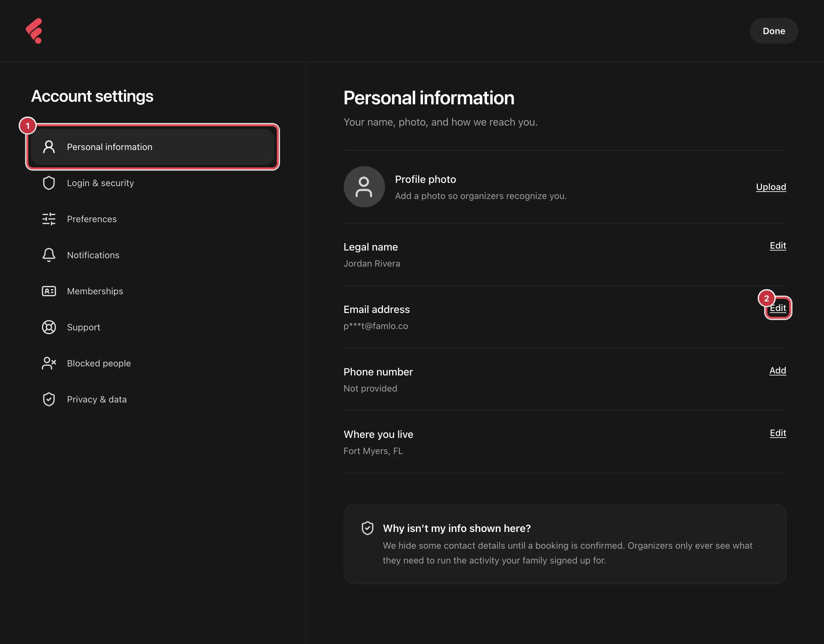Open the Personal information section

pyautogui.click(x=153, y=147)
